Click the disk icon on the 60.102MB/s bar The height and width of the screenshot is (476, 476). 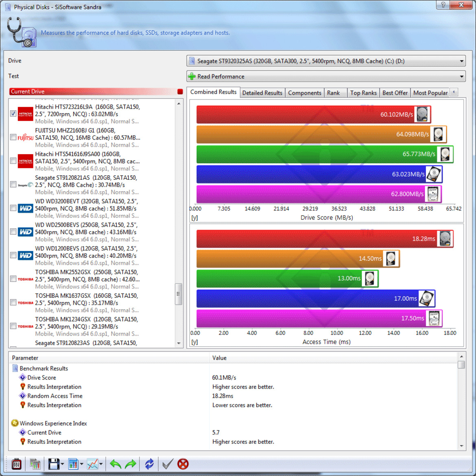(x=422, y=114)
